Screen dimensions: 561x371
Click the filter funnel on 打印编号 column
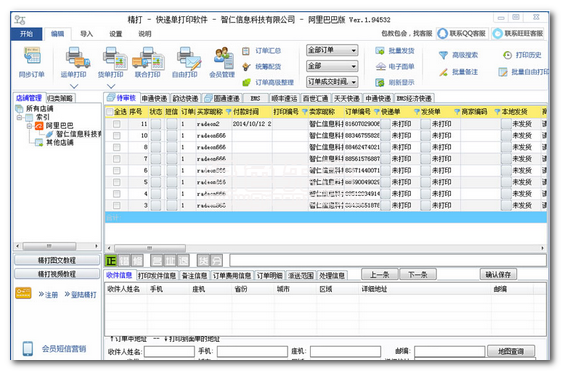point(304,112)
